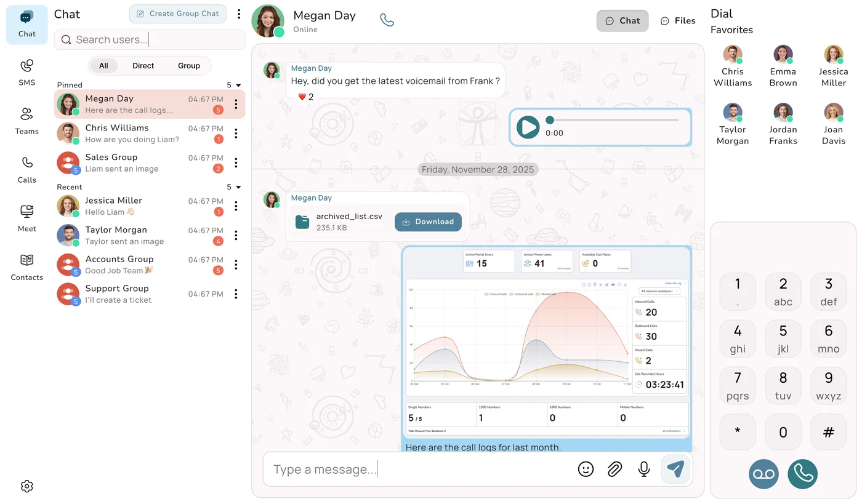
Task: Open the SMS section in sidebar
Action: pyautogui.click(x=27, y=73)
